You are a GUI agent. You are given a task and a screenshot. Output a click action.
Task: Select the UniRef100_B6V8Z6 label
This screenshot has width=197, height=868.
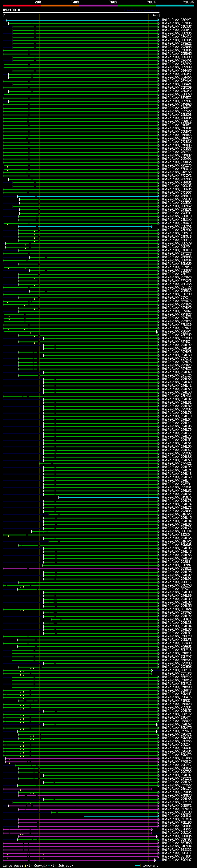coord(177,301)
